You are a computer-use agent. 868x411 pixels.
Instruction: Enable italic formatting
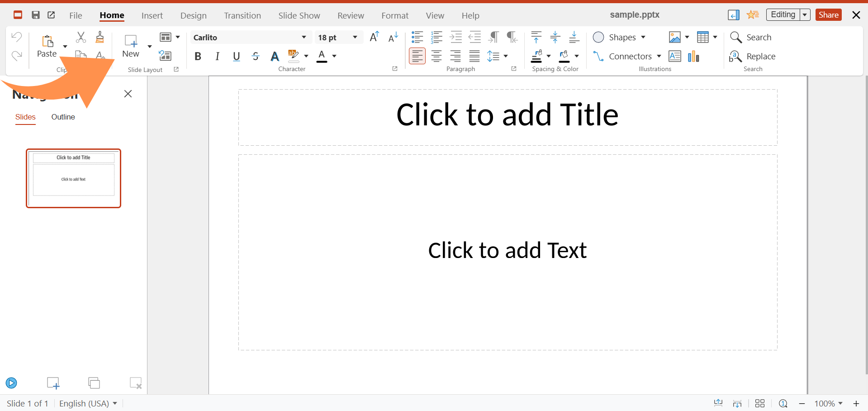(x=217, y=56)
